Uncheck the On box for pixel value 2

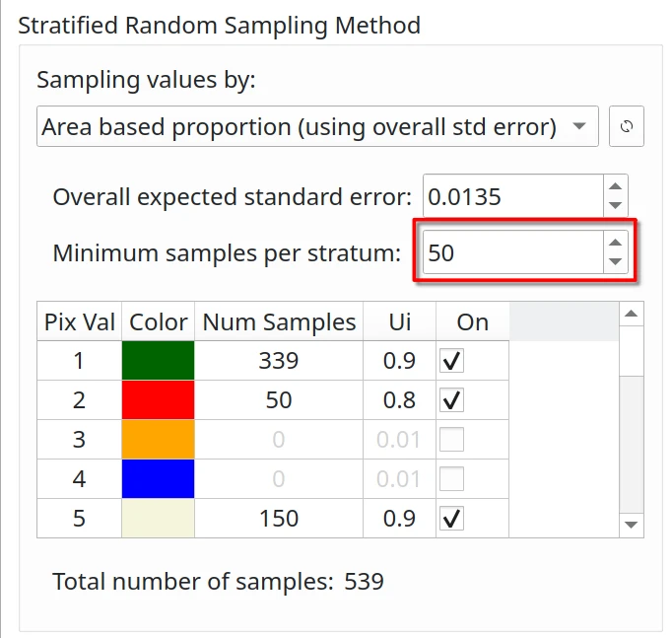click(451, 400)
